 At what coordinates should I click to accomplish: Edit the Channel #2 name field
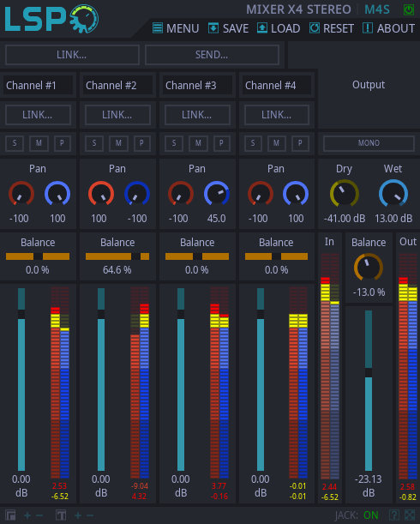pos(117,85)
